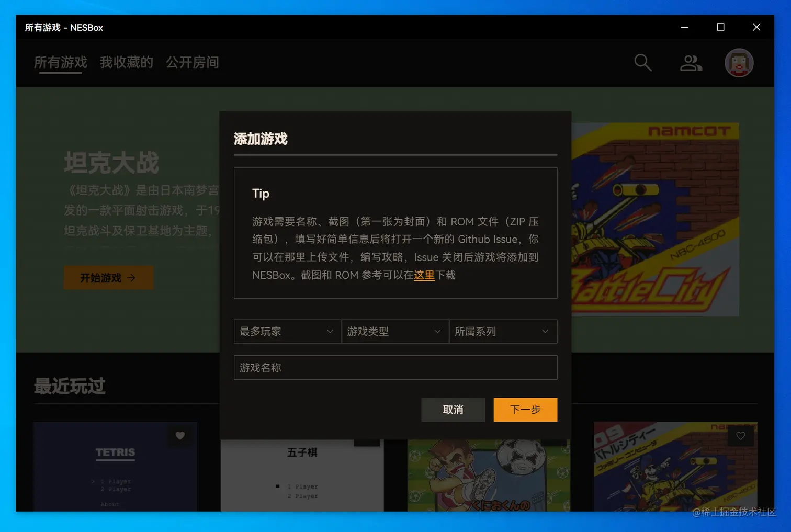Viewport: 791px width, 532px height.
Task: Open the friends list icon
Action: (691, 63)
